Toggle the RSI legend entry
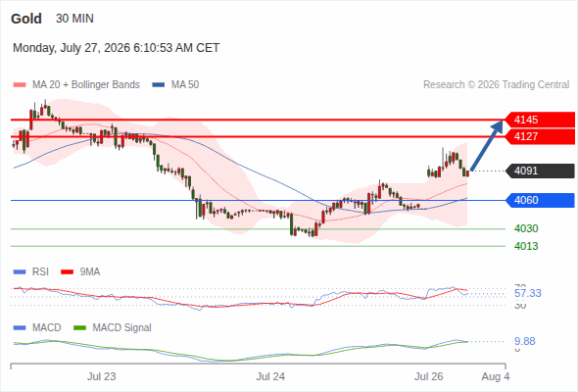This screenshot has height=392, width=578. [x=31, y=271]
